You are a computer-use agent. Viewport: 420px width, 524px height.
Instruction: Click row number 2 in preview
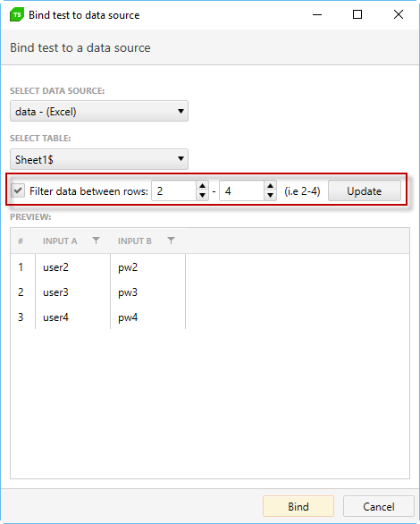(21, 292)
